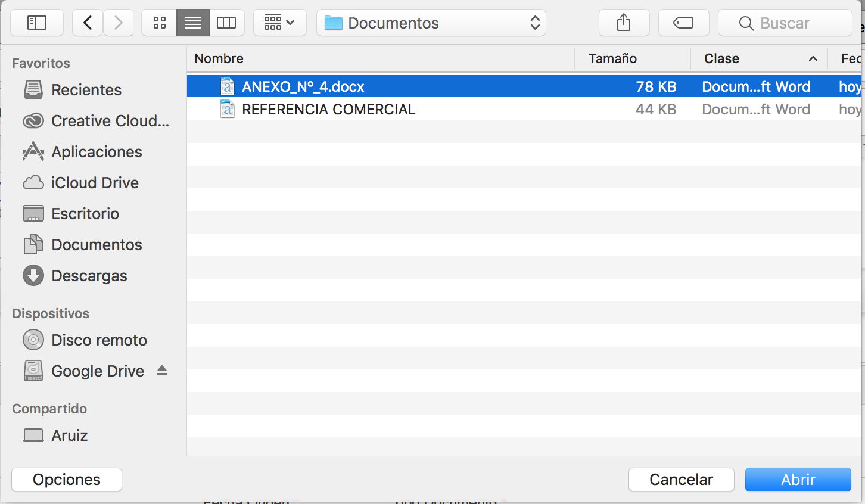This screenshot has height=504, width=865.
Task: Click the Cancelar button
Action: (x=681, y=480)
